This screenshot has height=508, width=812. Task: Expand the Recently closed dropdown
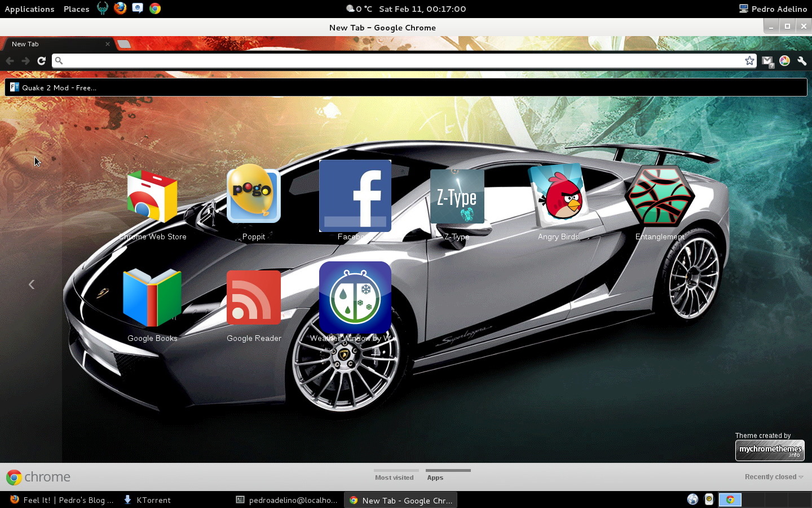[774, 477]
